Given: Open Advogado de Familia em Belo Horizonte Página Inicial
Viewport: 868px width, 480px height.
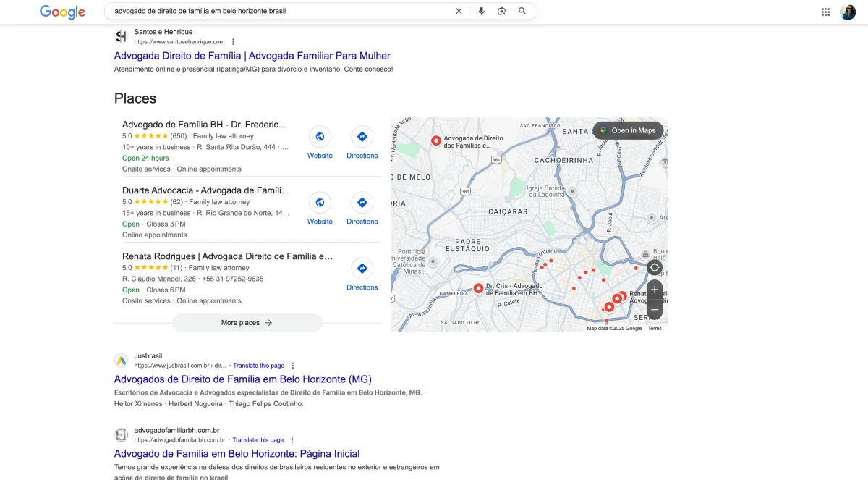Looking at the screenshot, I should coord(237,454).
